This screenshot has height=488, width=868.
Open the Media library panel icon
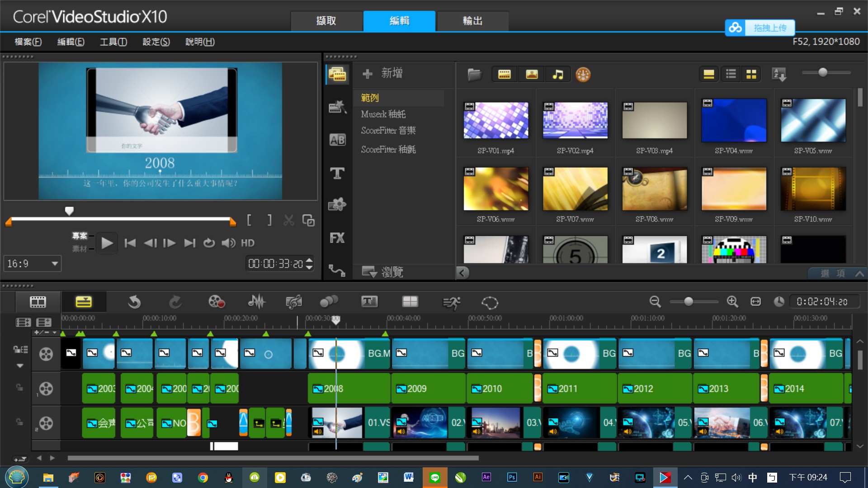tap(337, 74)
